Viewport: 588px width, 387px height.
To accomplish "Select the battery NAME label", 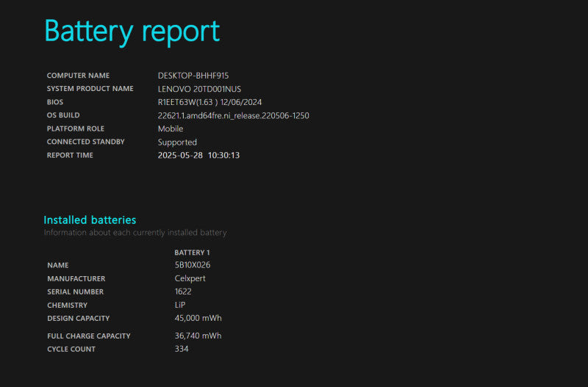I will (x=58, y=265).
